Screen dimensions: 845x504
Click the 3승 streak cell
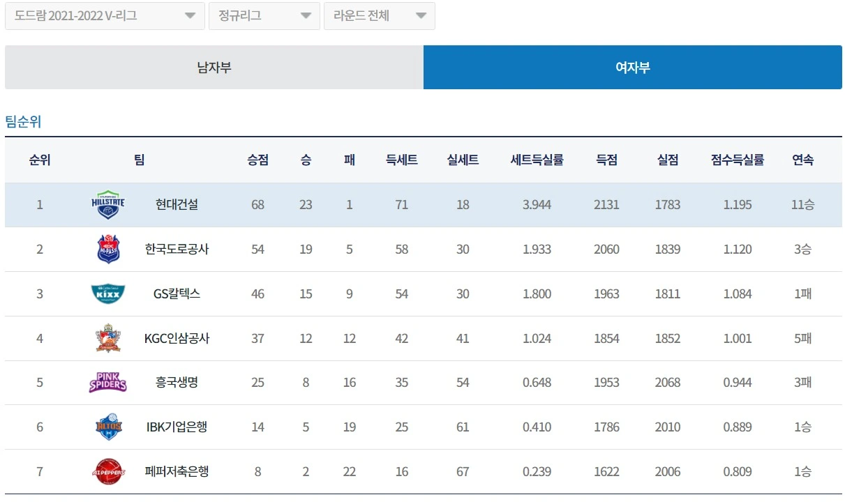tap(803, 250)
